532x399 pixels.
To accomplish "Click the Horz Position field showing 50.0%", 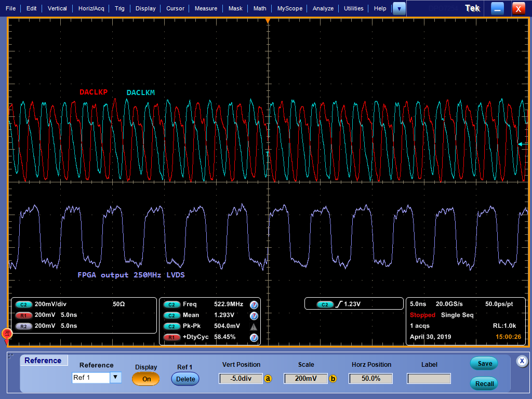I will click(x=370, y=378).
